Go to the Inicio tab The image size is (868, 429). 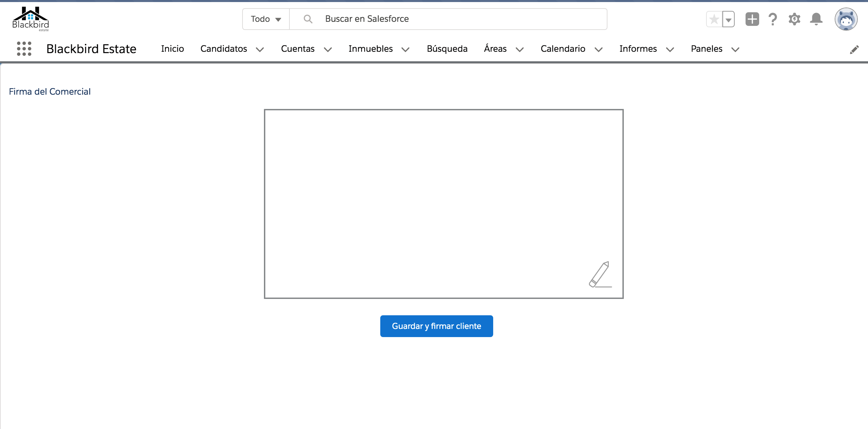tap(172, 49)
